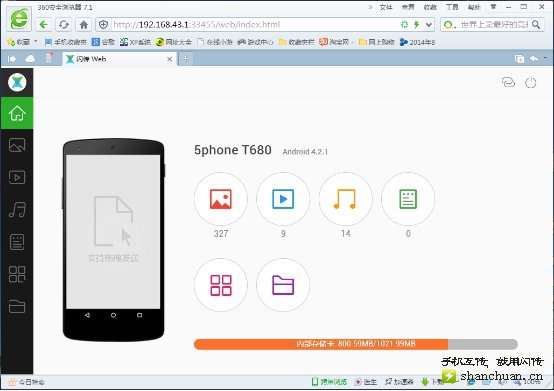Open Videos from the sidebar
This screenshot has width=554, height=391.
(17, 177)
